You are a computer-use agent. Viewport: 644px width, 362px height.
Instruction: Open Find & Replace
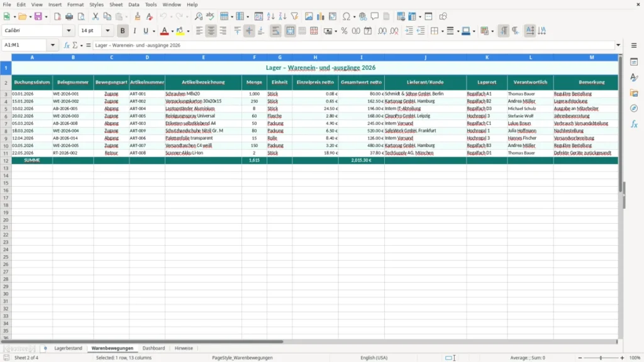tap(198, 16)
